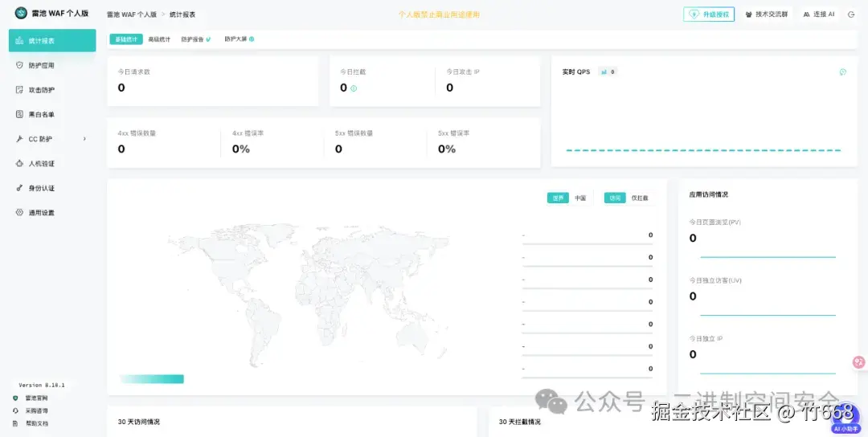
Task: Open the 帮助文档 link
Action: coord(36,423)
